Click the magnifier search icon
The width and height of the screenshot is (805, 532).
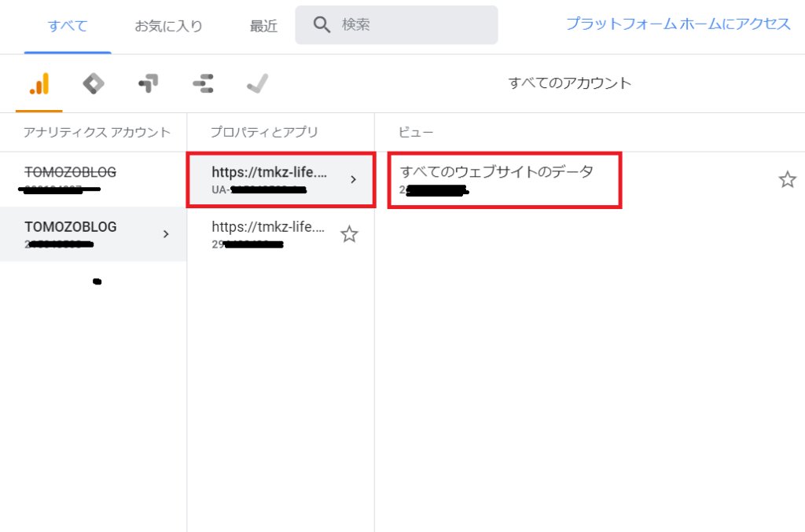pyautogui.click(x=322, y=24)
